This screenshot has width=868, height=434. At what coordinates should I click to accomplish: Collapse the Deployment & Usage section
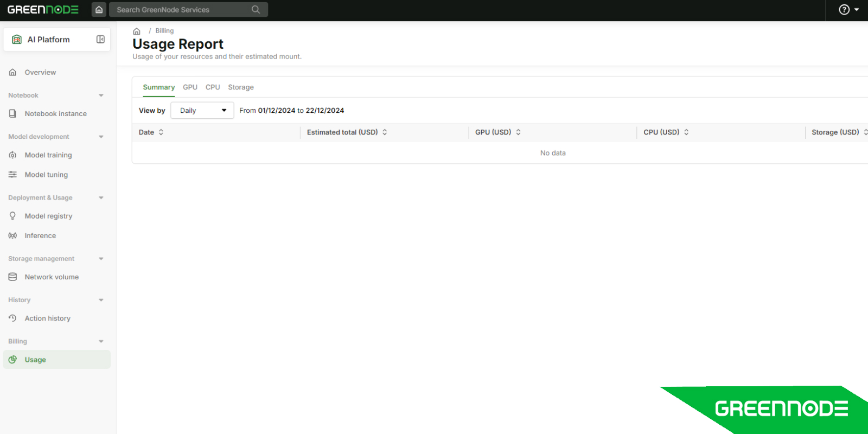pyautogui.click(x=101, y=198)
